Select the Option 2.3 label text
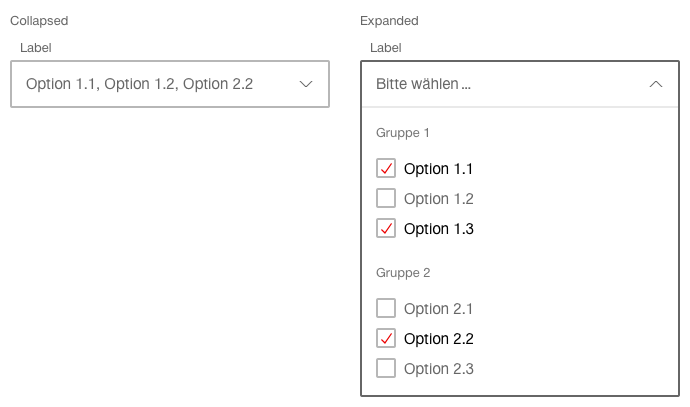This screenshot has width=690, height=407. [439, 369]
